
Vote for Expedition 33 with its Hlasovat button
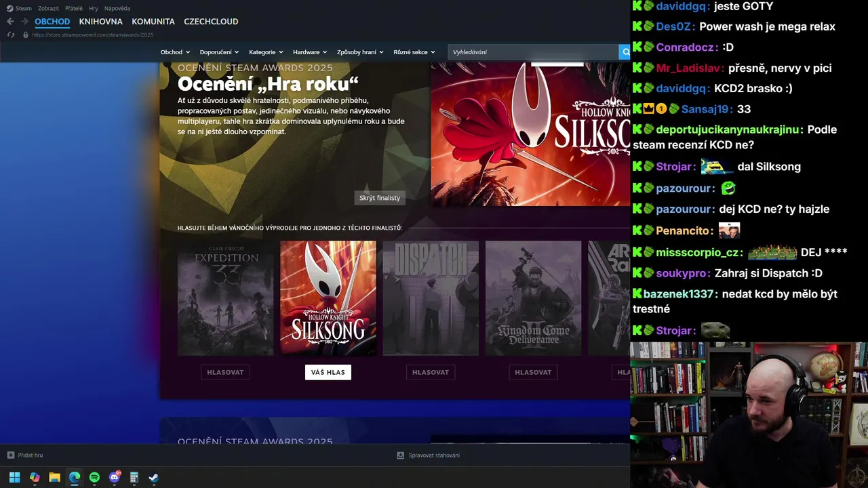click(225, 372)
